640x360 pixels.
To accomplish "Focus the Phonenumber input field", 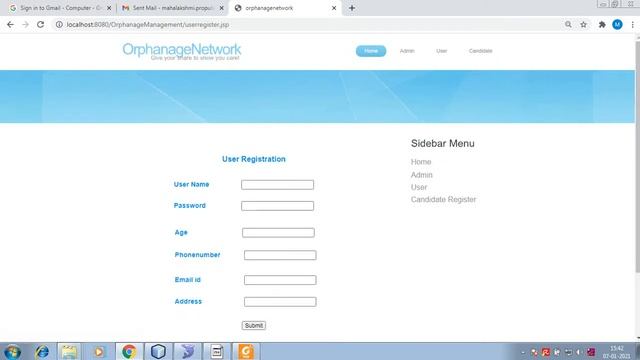I will [x=280, y=255].
